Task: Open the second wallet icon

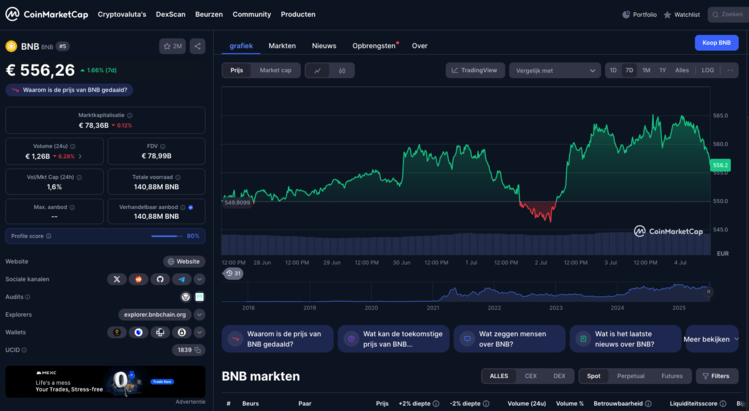Action: 139,332
